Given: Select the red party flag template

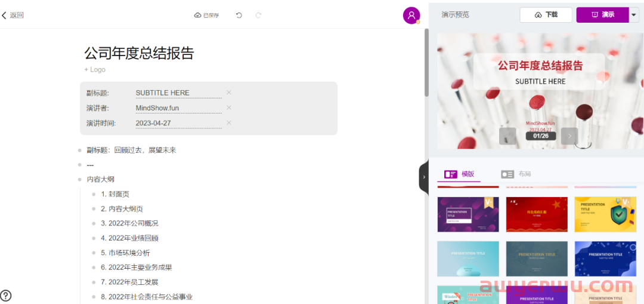Looking at the screenshot, I should click(537, 214).
